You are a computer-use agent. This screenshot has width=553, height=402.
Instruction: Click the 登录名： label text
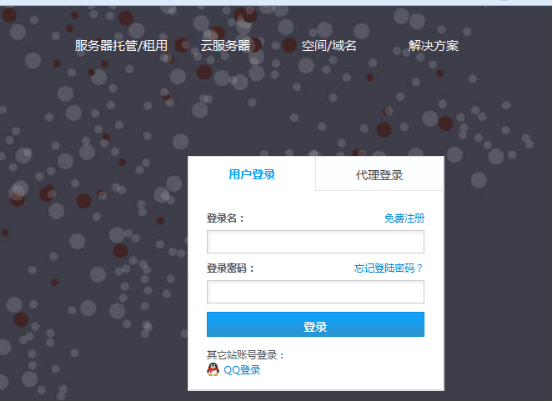tap(225, 218)
